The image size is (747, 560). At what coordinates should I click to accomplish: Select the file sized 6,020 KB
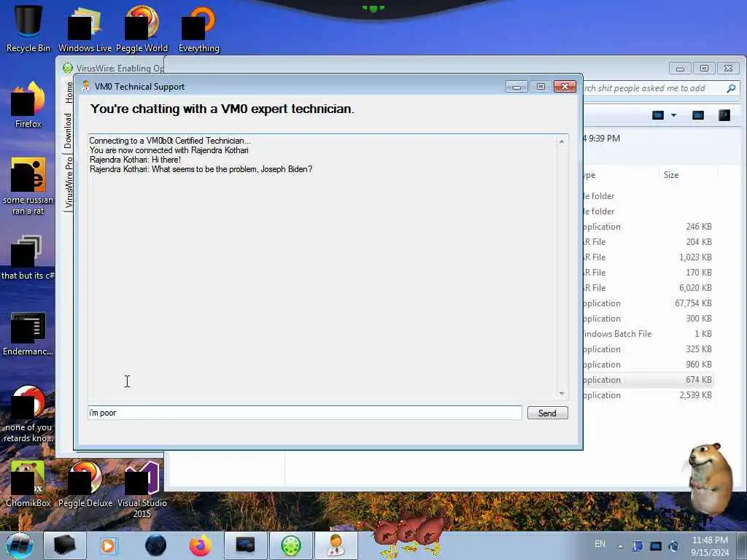[x=648, y=288]
